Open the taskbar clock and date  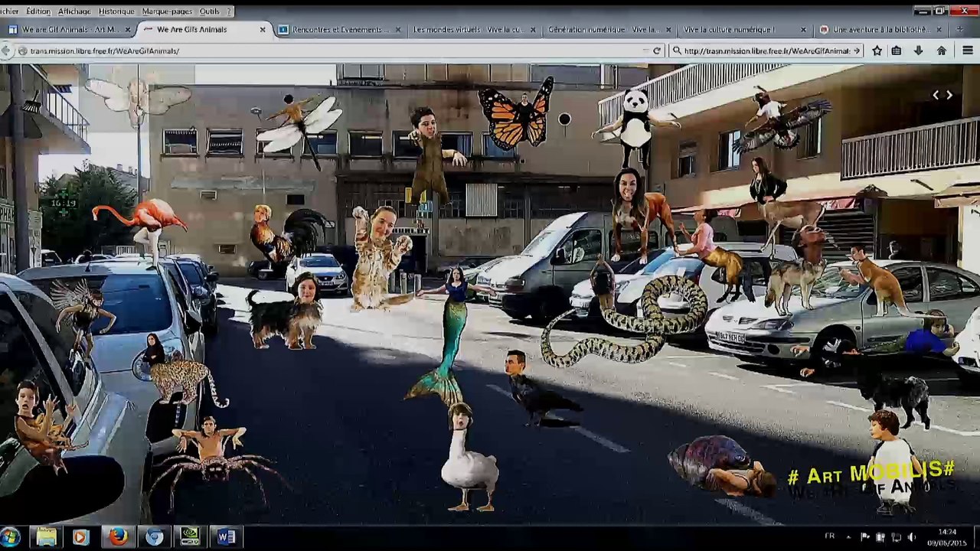point(947,537)
